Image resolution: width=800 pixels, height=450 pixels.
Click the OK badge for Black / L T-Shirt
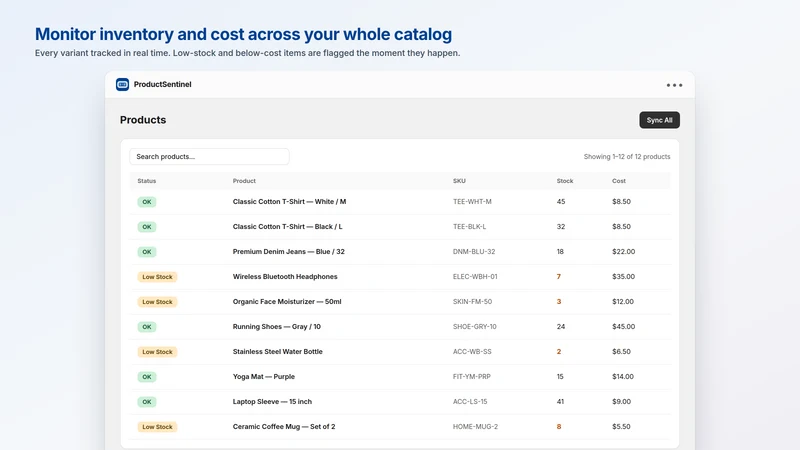click(x=146, y=227)
